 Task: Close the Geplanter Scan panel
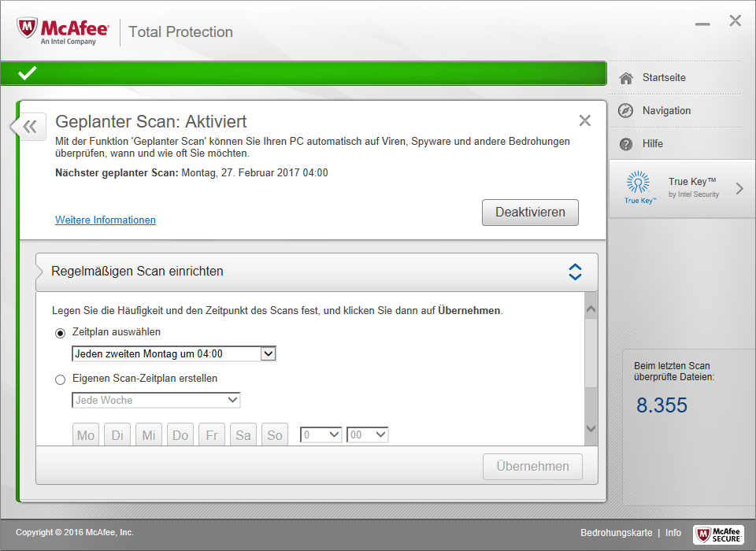pos(584,120)
